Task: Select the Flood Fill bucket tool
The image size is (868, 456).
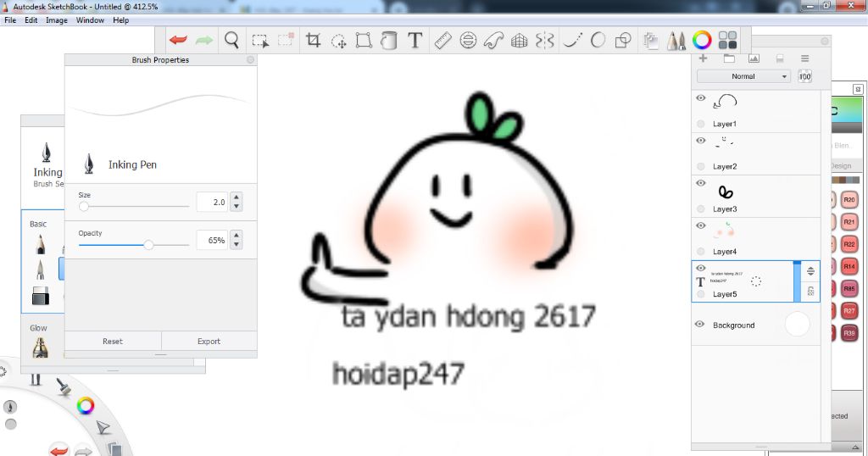Action: (x=389, y=41)
